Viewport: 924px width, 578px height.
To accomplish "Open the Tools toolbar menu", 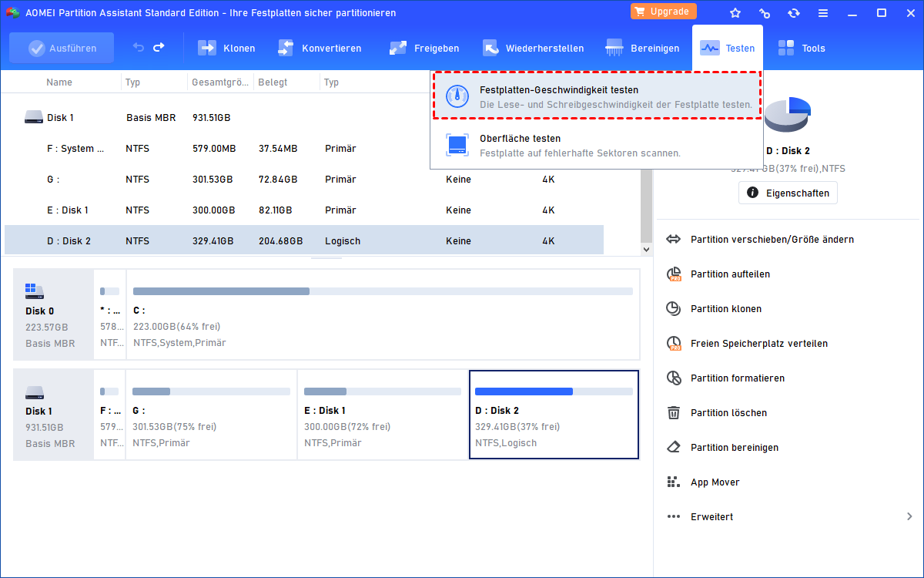I will [801, 48].
